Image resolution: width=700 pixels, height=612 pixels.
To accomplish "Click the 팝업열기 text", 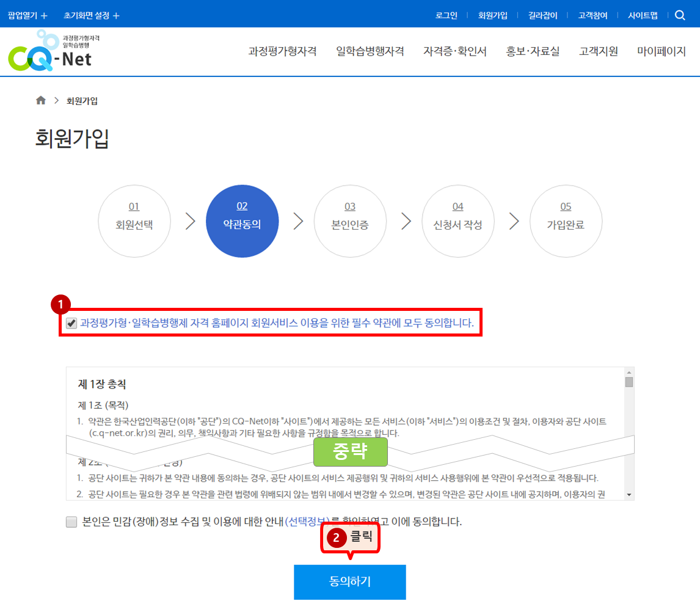I will pyautogui.click(x=23, y=16).
